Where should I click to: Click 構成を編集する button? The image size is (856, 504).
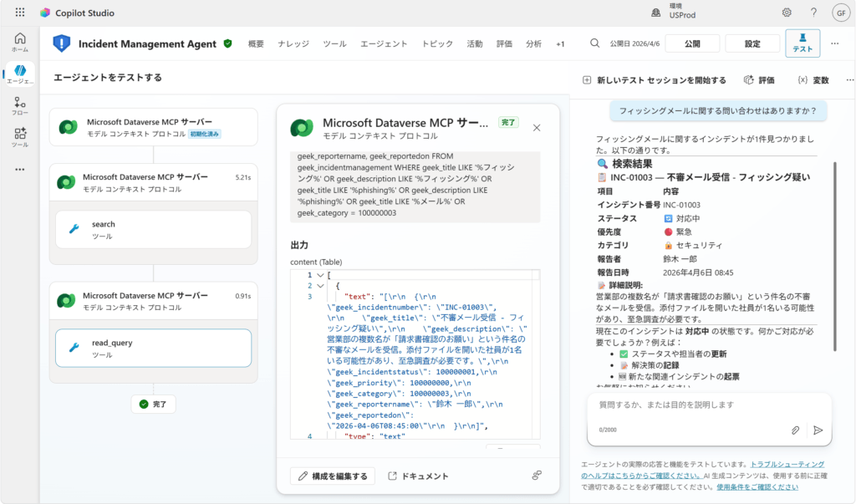point(333,476)
